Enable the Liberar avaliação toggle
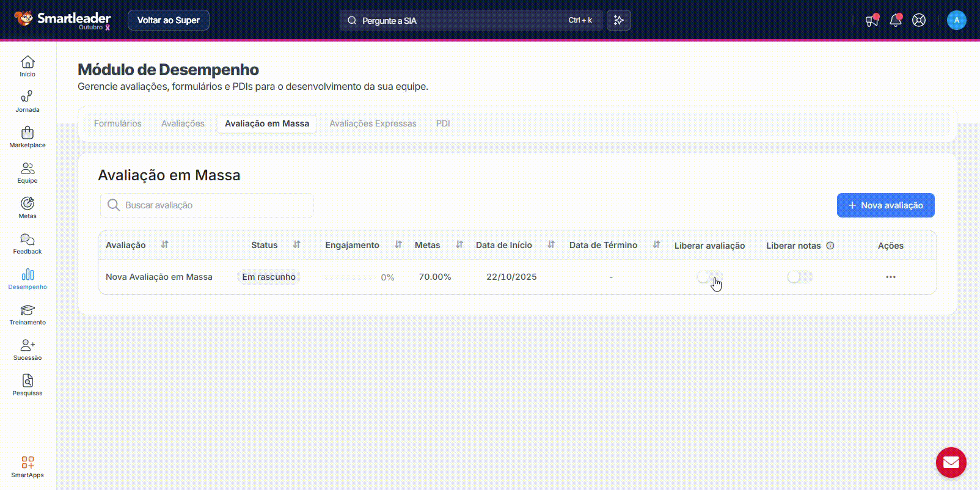This screenshot has height=490, width=980. [709, 277]
